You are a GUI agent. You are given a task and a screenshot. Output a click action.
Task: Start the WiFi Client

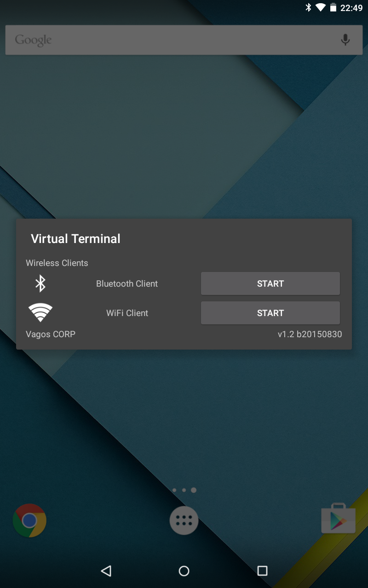tap(270, 313)
